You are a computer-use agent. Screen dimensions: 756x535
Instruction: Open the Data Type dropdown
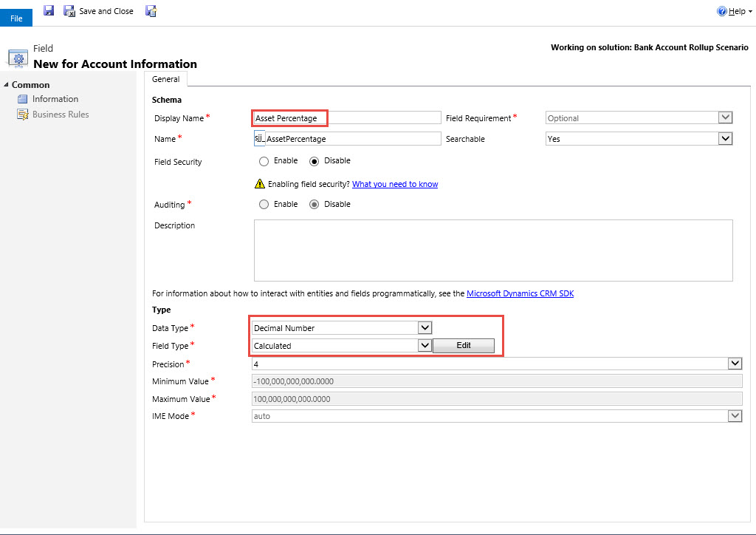tap(424, 327)
